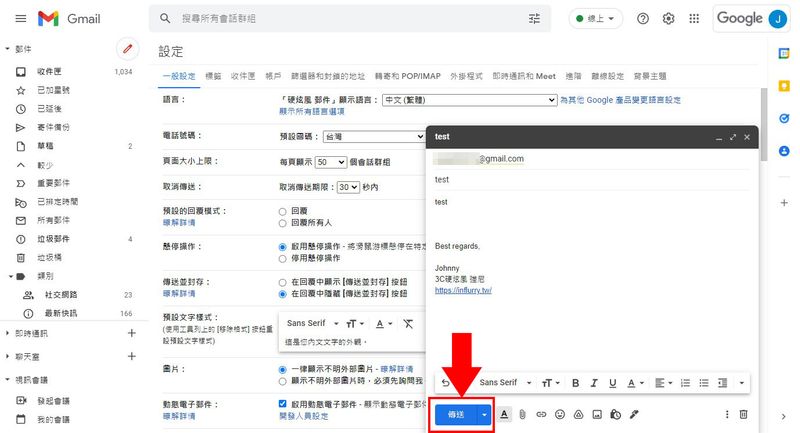Select 一律顯示不明外部圖片 radio button
Viewport: 800px width, 433px height.
pyautogui.click(x=282, y=369)
